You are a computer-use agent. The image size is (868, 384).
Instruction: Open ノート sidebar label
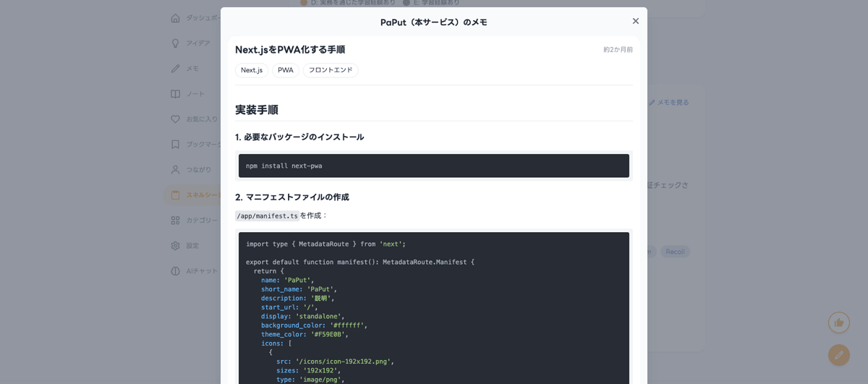(195, 93)
